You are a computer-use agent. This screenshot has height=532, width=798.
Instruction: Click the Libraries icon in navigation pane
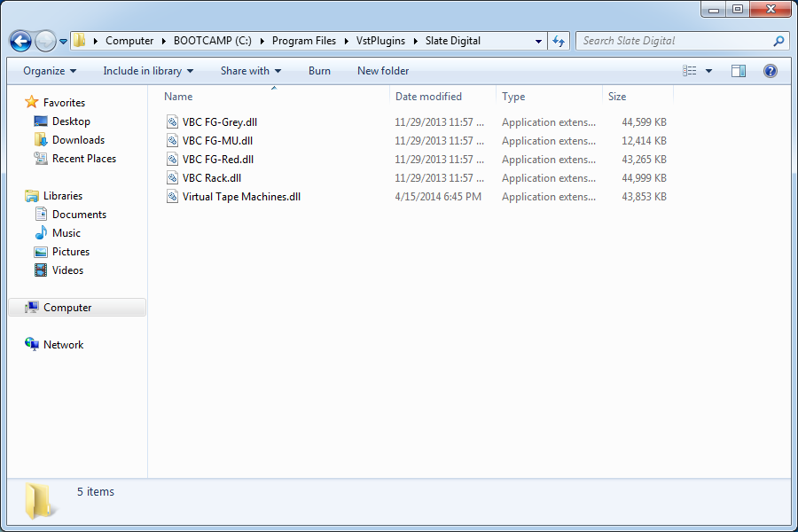[32, 195]
